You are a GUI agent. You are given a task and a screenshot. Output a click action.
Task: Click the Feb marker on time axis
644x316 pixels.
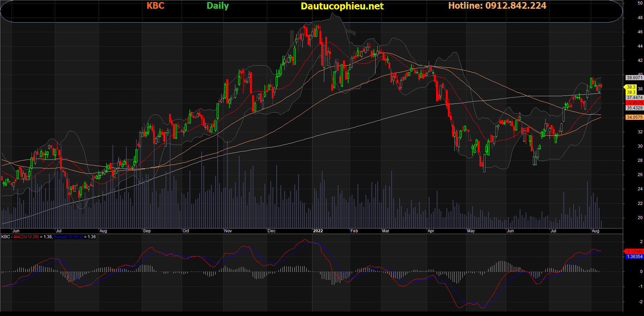click(x=354, y=231)
